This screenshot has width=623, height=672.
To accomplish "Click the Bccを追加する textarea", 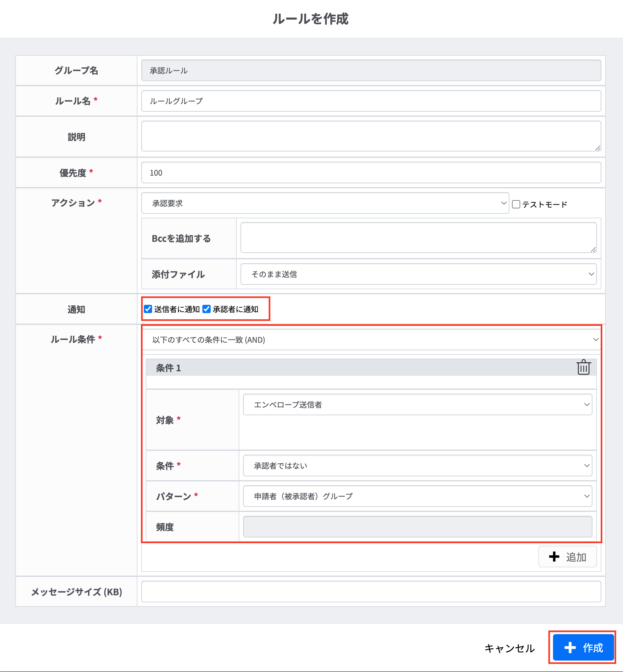I will pyautogui.click(x=418, y=237).
